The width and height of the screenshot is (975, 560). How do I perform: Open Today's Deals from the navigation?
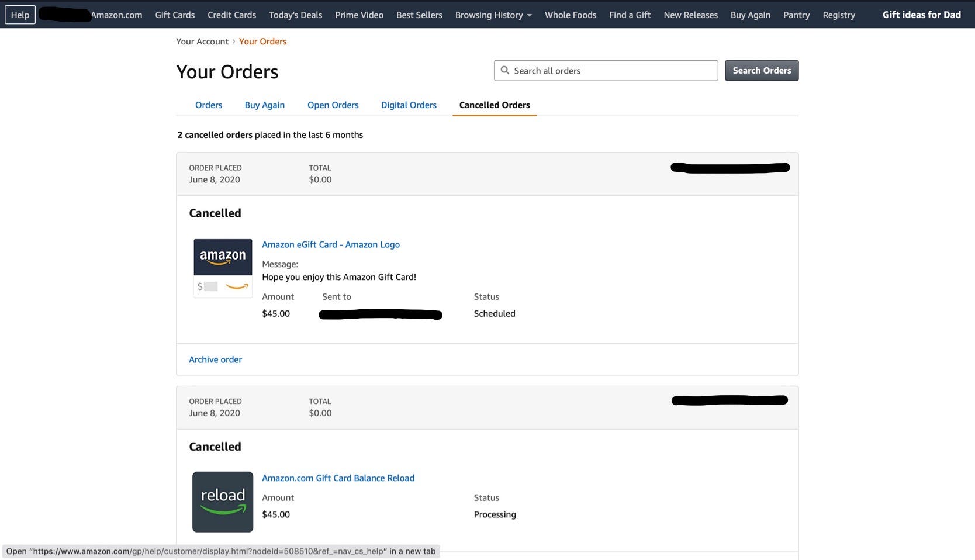tap(295, 15)
